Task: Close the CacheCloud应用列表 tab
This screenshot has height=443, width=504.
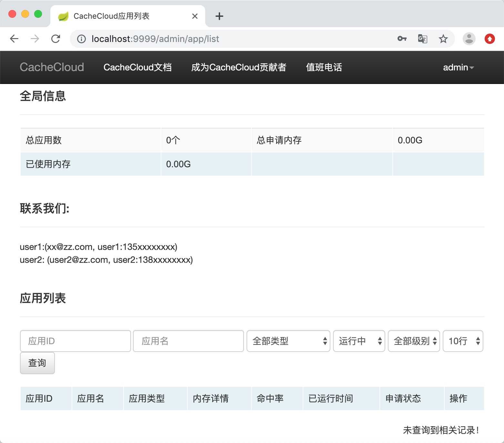Action: 195,16
